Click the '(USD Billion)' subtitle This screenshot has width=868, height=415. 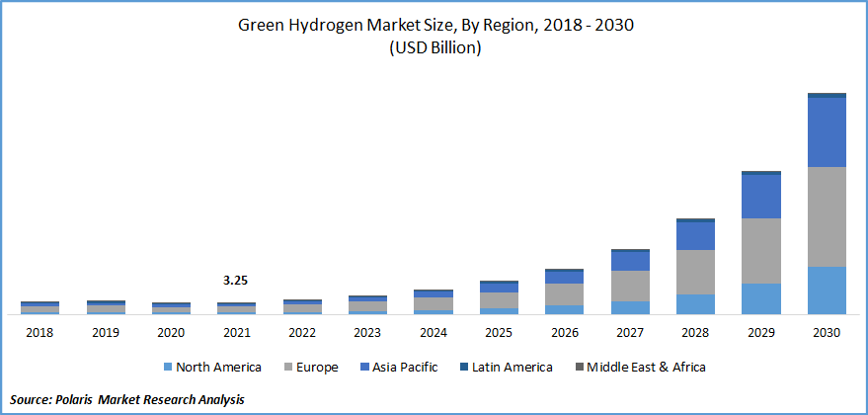point(435,48)
